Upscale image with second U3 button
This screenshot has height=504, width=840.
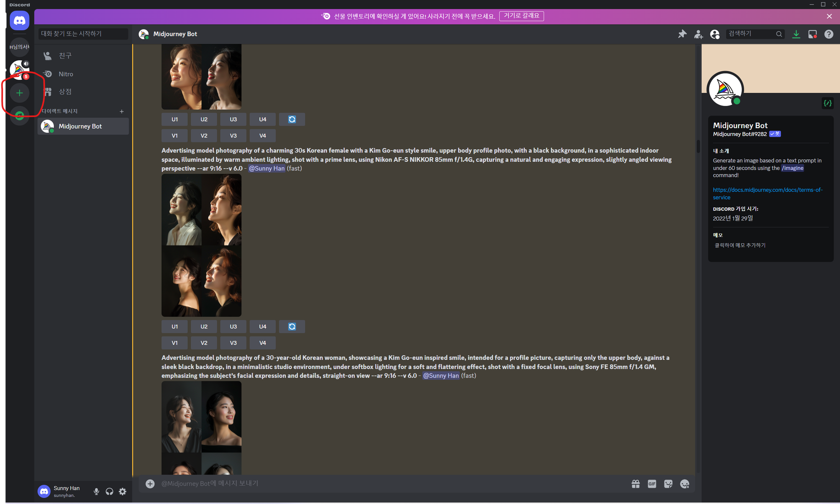pyautogui.click(x=233, y=326)
